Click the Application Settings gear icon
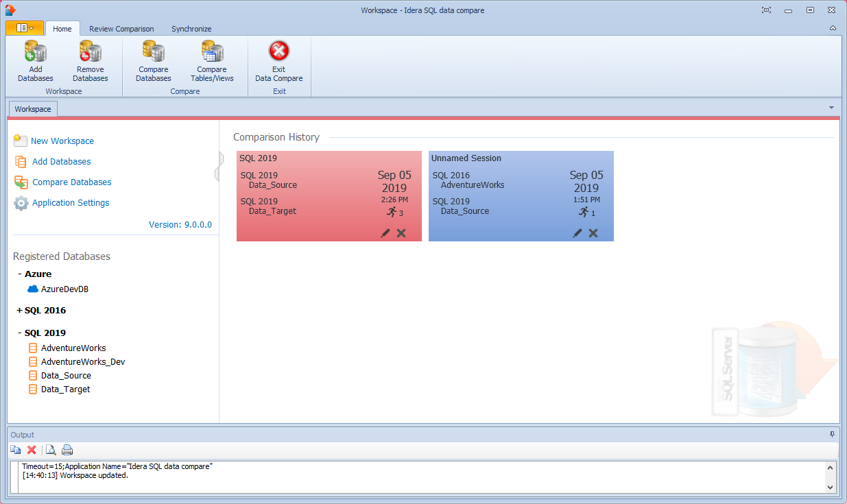Screen dimensions: 847x504 [21, 203]
